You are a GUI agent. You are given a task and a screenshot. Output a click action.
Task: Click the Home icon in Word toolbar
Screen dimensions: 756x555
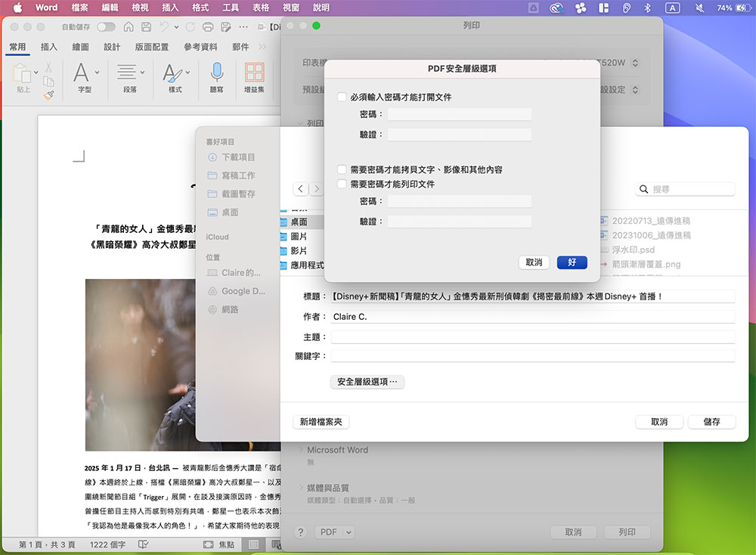click(129, 27)
